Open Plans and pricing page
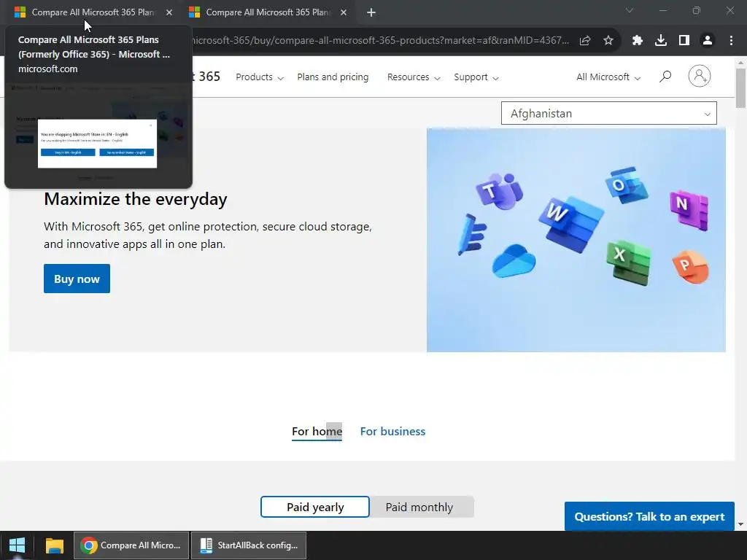 [x=333, y=77]
